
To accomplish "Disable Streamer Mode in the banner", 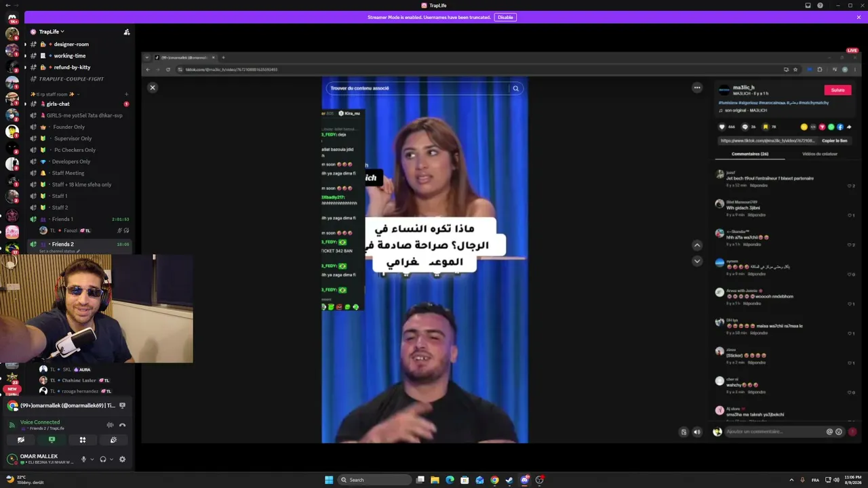I will click(505, 17).
